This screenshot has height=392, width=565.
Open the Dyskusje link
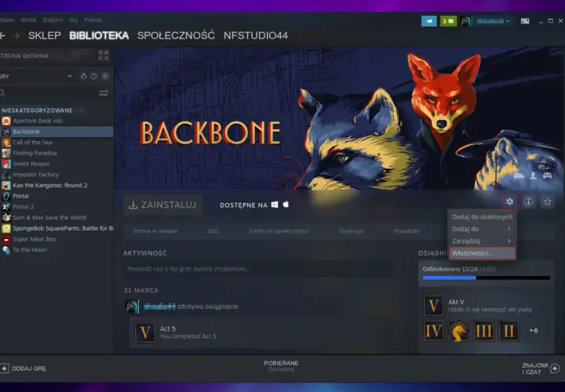pyautogui.click(x=352, y=231)
